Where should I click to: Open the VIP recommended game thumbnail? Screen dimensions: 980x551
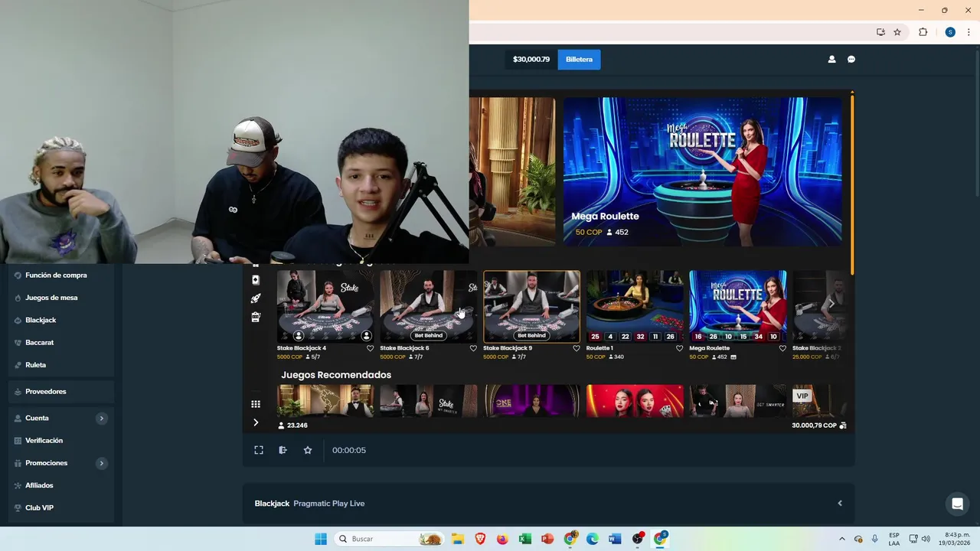[x=819, y=401]
